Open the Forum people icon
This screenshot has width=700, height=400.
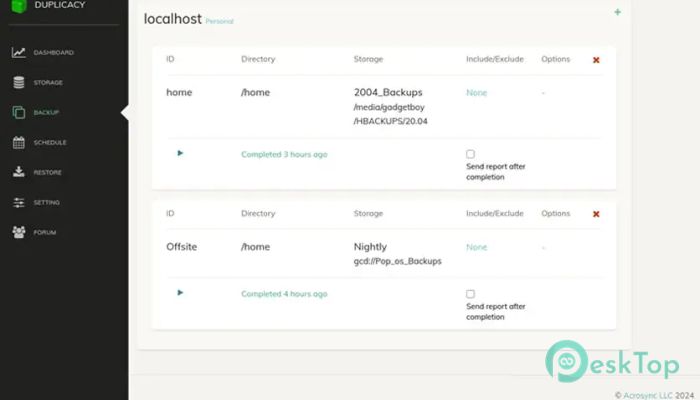click(19, 232)
